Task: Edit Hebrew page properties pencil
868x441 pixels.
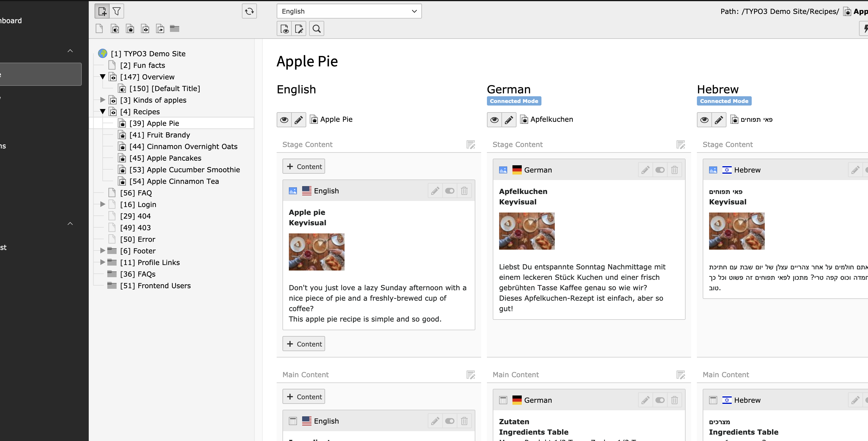Action: [x=719, y=119]
